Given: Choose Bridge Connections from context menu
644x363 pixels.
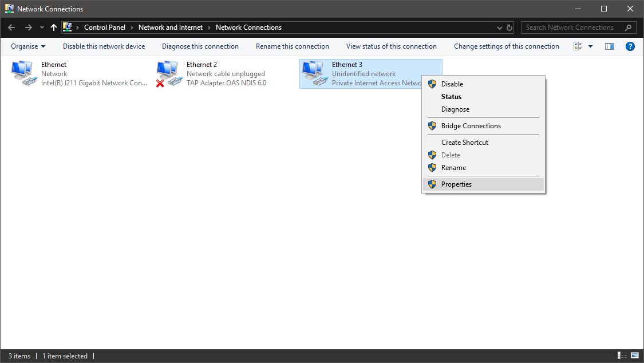Looking at the screenshot, I should coord(483,125).
